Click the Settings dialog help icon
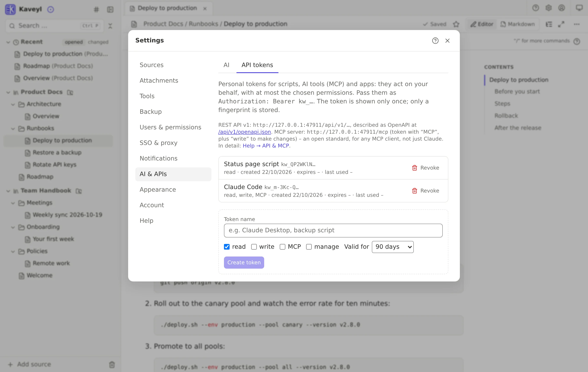Image resolution: width=588 pixels, height=372 pixels. pos(435,40)
